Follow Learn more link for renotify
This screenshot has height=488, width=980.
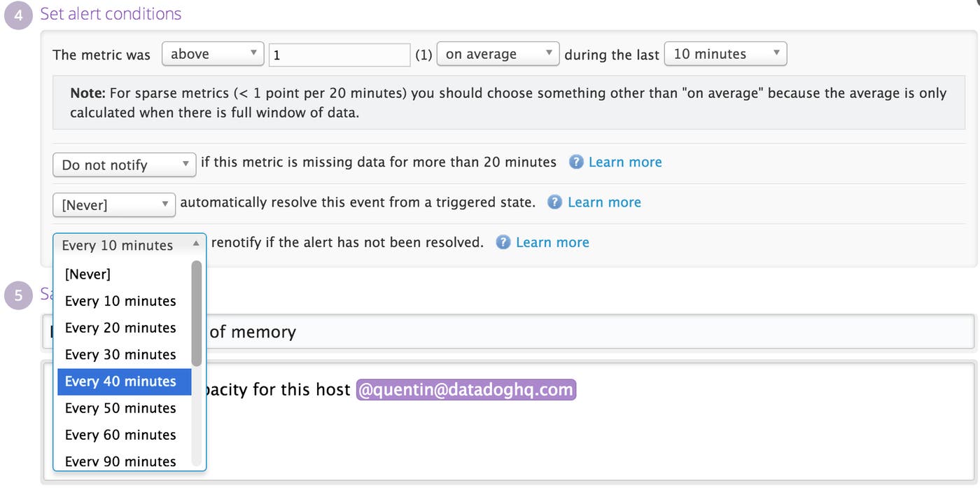[552, 242]
